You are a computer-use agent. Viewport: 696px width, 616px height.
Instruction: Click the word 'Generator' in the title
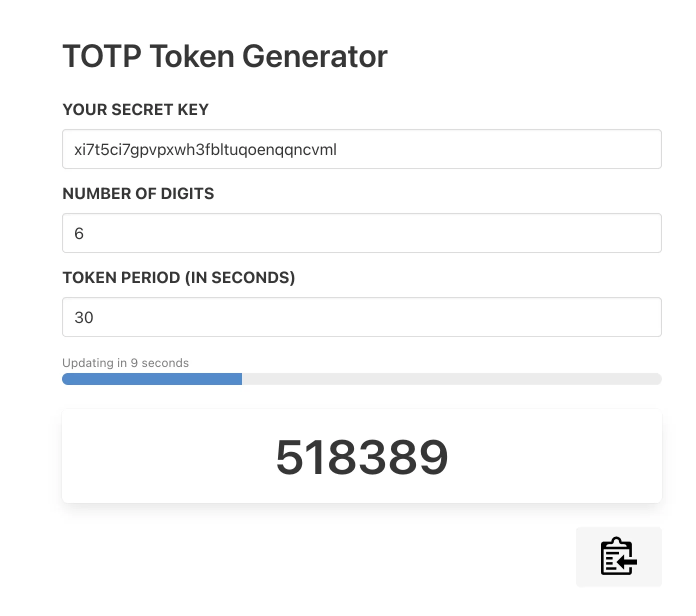click(x=314, y=56)
